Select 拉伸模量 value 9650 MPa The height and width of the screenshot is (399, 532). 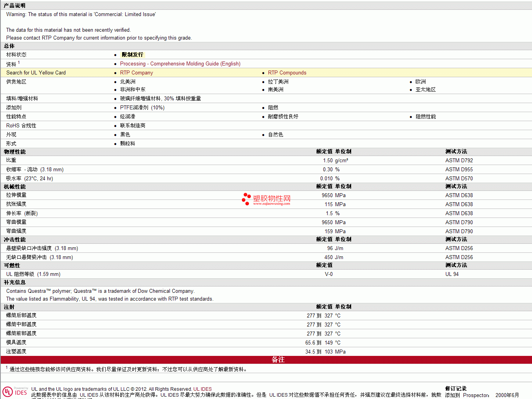[334, 195]
